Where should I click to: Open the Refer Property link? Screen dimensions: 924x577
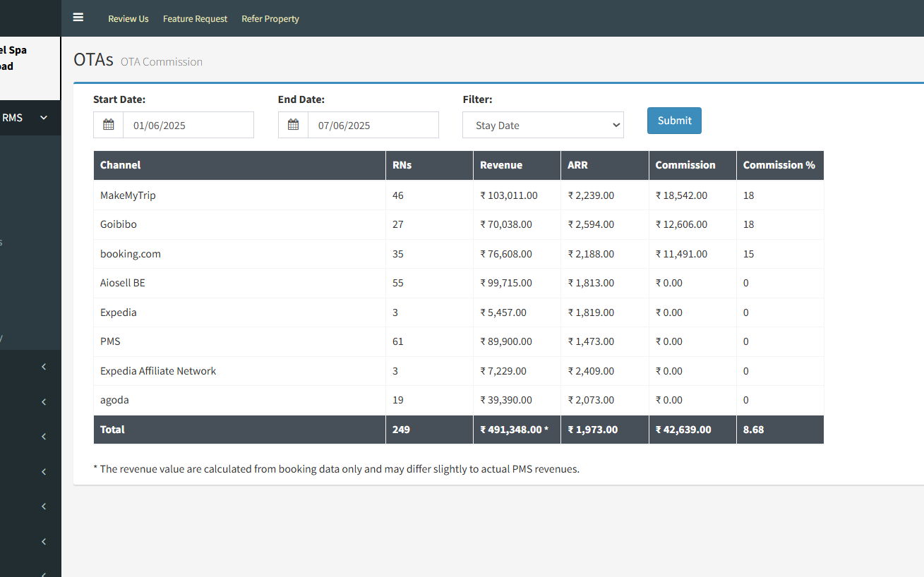[270, 19]
